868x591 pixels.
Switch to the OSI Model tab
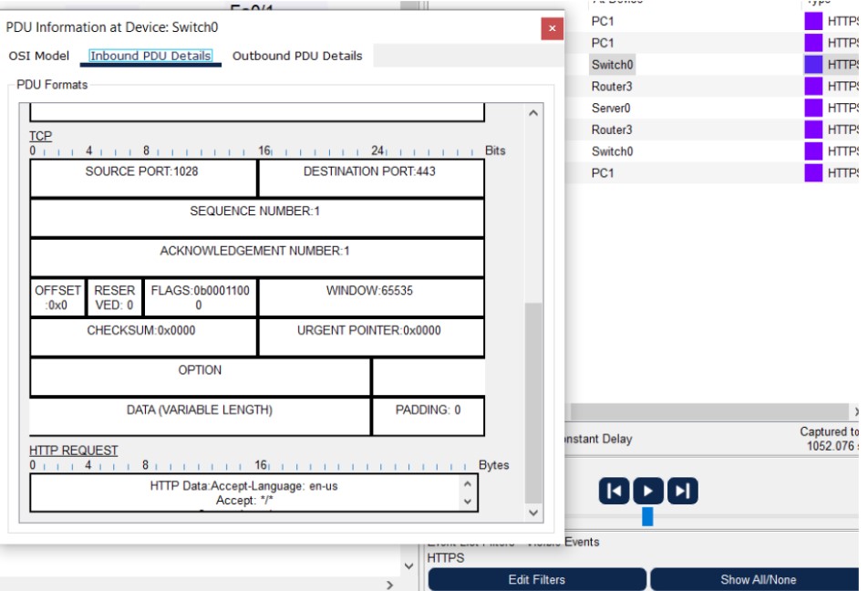point(39,56)
